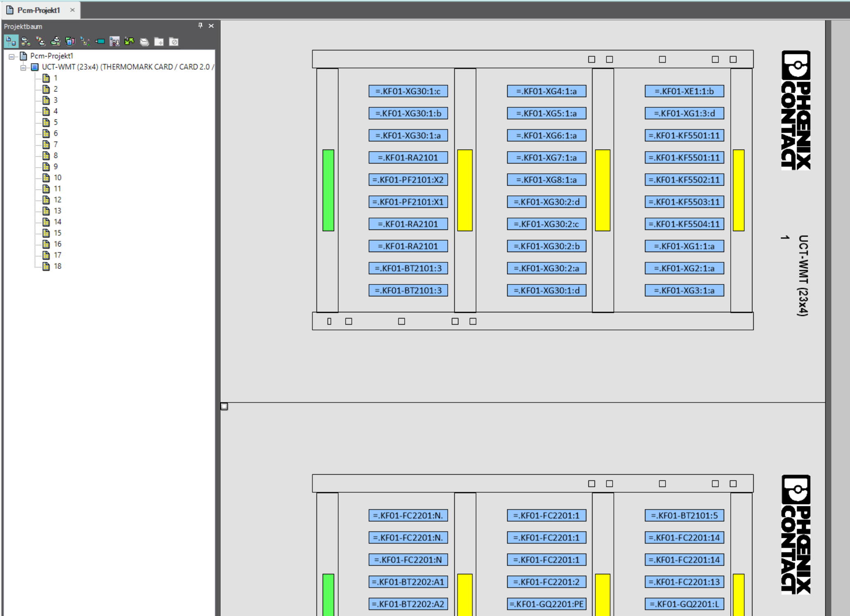Select the =.KF01-PF2101:X1 marker label
This screenshot has height=616, width=850.
point(408,202)
